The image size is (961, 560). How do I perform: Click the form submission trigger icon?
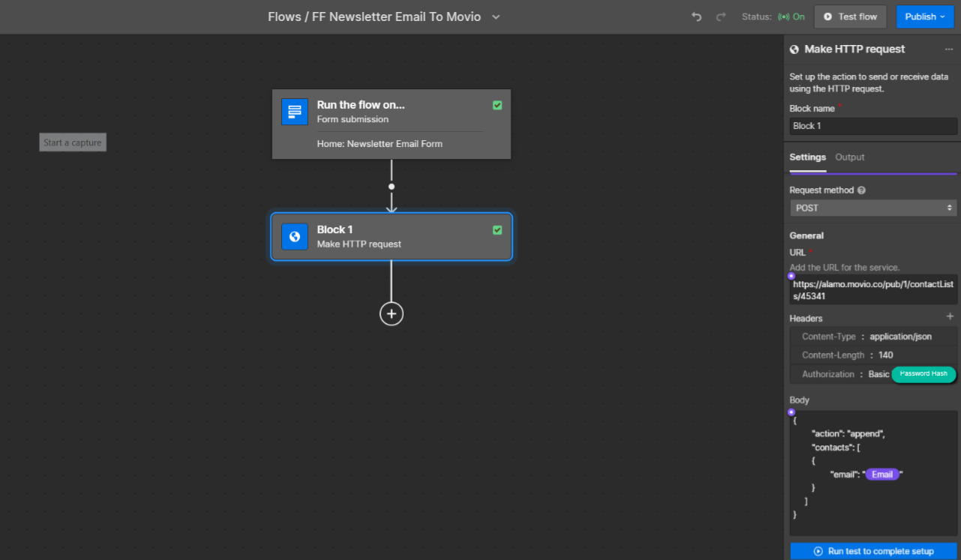pyautogui.click(x=294, y=112)
